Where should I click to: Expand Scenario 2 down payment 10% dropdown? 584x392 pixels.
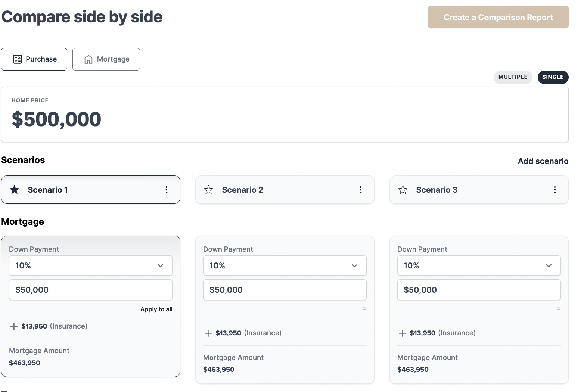[285, 265]
